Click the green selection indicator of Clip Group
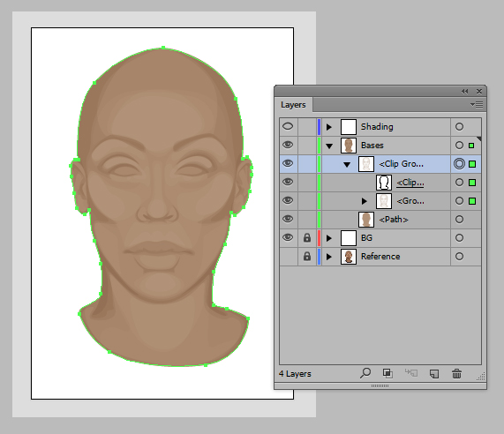Screen dimensions: 504x434 coord(472,164)
